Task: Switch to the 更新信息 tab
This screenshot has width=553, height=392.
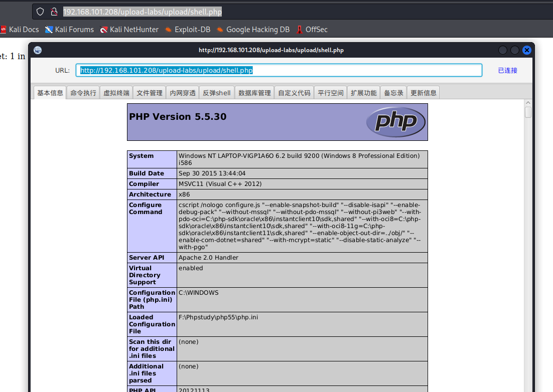Action: coord(423,93)
